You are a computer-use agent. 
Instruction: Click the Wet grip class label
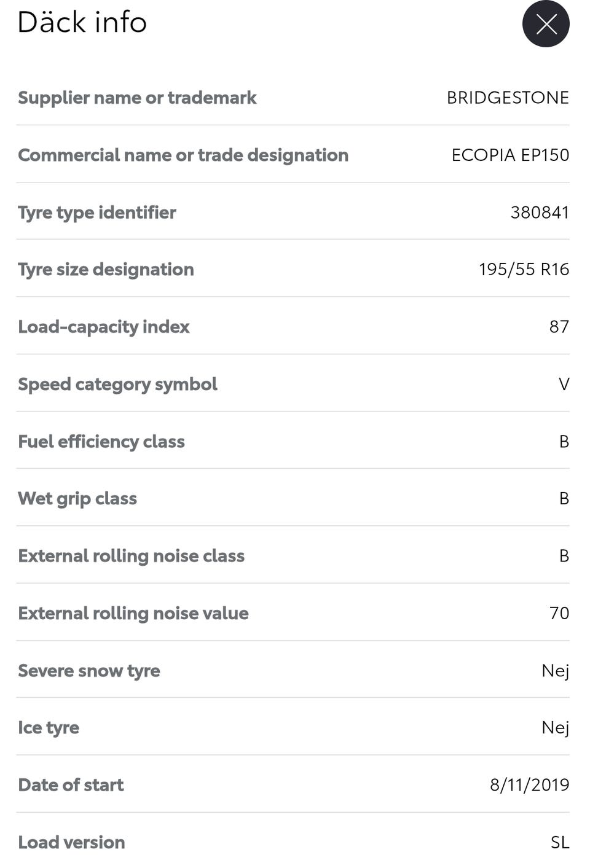(x=77, y=498)
